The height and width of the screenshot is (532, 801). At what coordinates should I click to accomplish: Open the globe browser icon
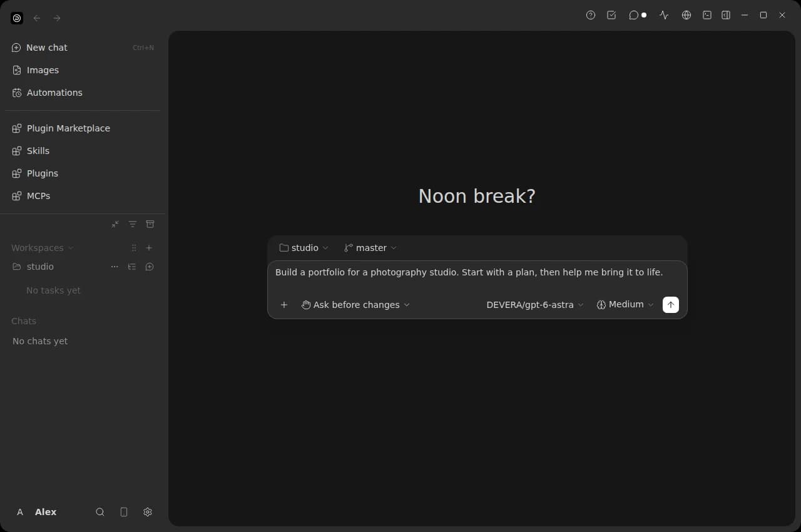[x=686, y=15]
